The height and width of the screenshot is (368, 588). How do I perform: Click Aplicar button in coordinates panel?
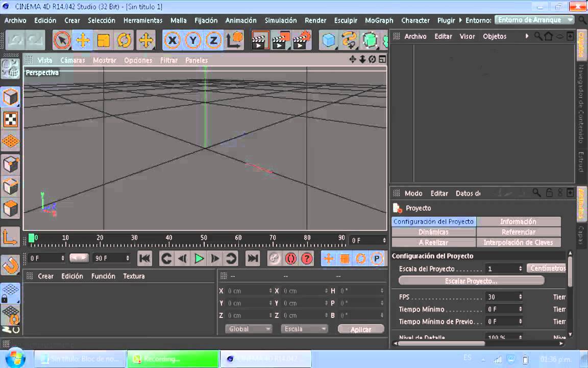click(x=361, y=329)
